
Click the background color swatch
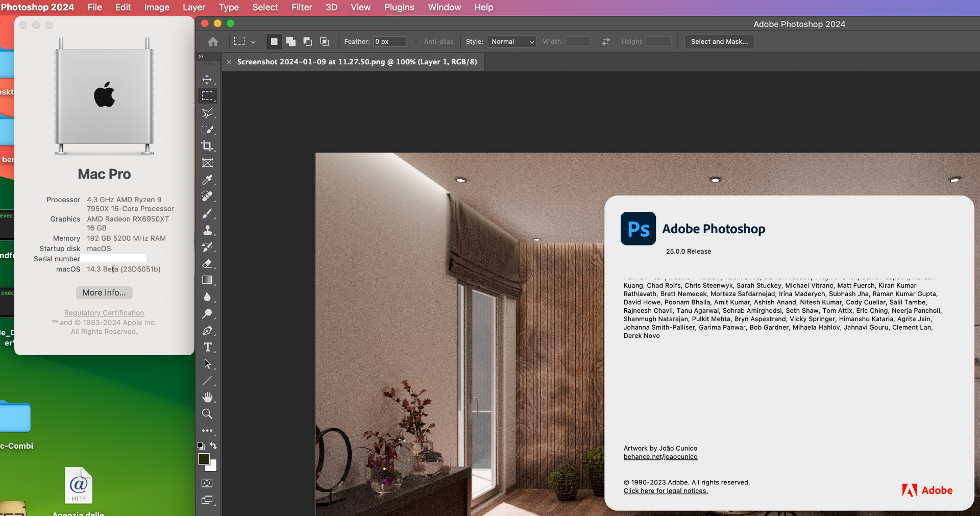pyautogui.click(x=212, y=466)
